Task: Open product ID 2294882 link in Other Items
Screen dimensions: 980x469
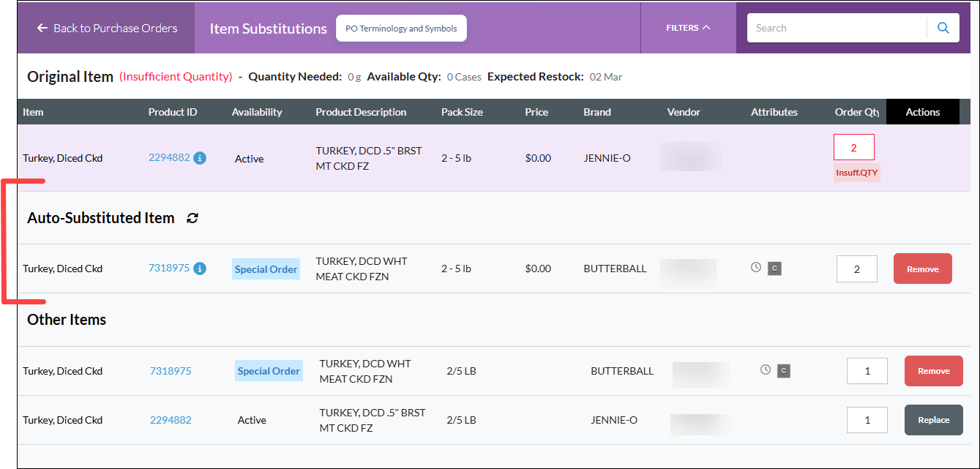Action: (171, 420)
